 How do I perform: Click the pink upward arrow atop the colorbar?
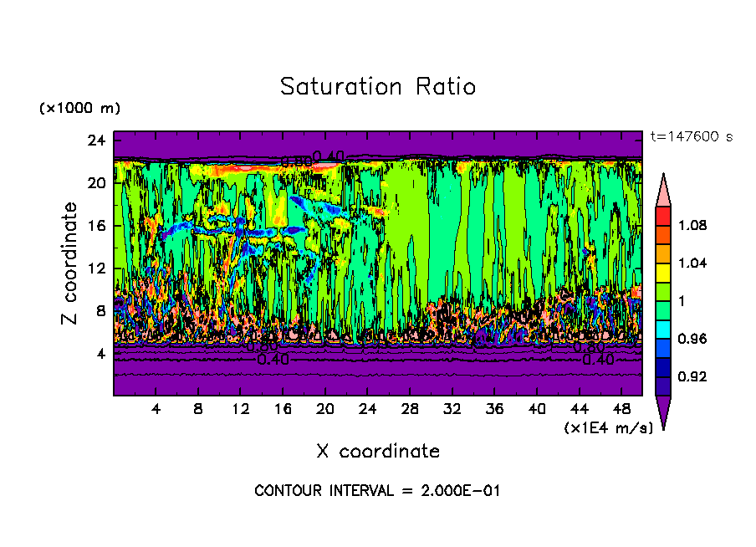662,188
